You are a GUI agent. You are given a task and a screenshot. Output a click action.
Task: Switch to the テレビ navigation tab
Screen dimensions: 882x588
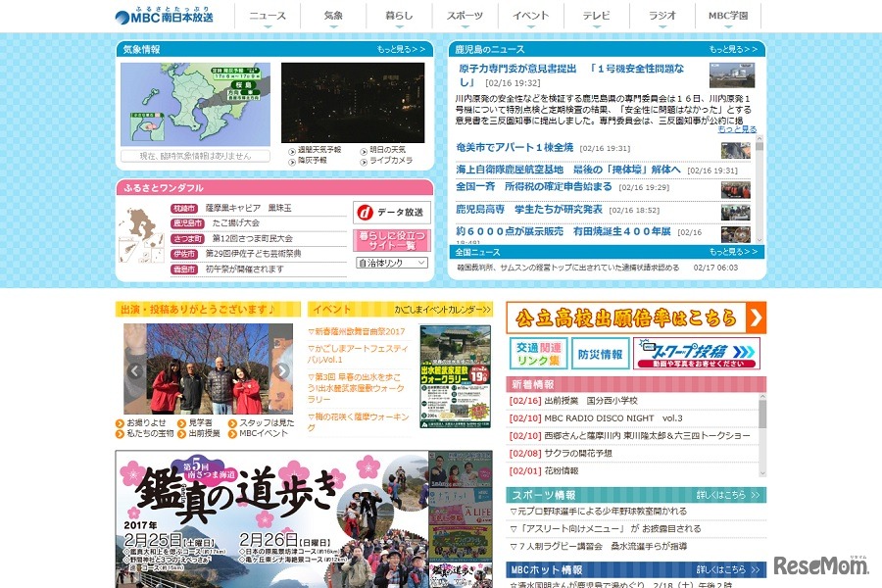pos(595,16)
